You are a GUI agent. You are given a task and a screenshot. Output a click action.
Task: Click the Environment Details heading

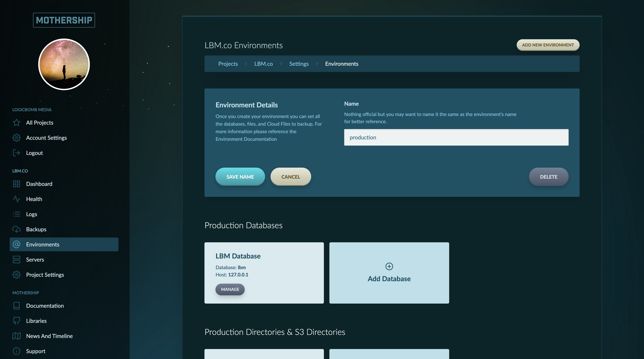coord(246,105)
